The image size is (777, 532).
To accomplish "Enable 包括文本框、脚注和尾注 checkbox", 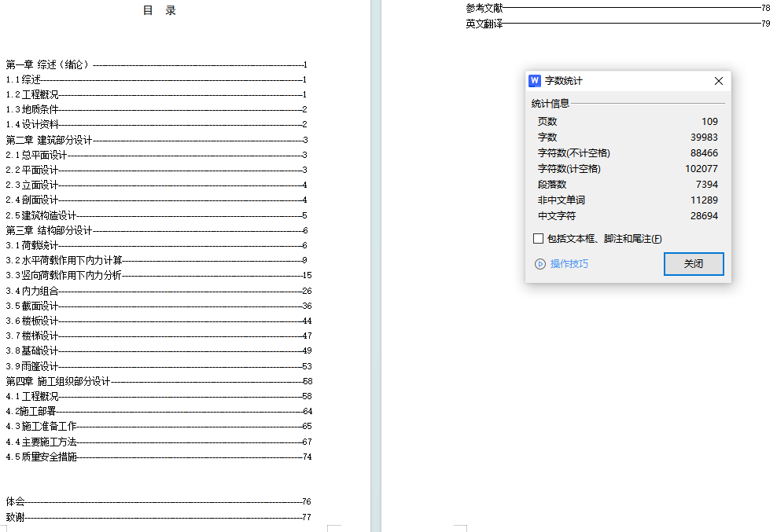I will point(538,239).
